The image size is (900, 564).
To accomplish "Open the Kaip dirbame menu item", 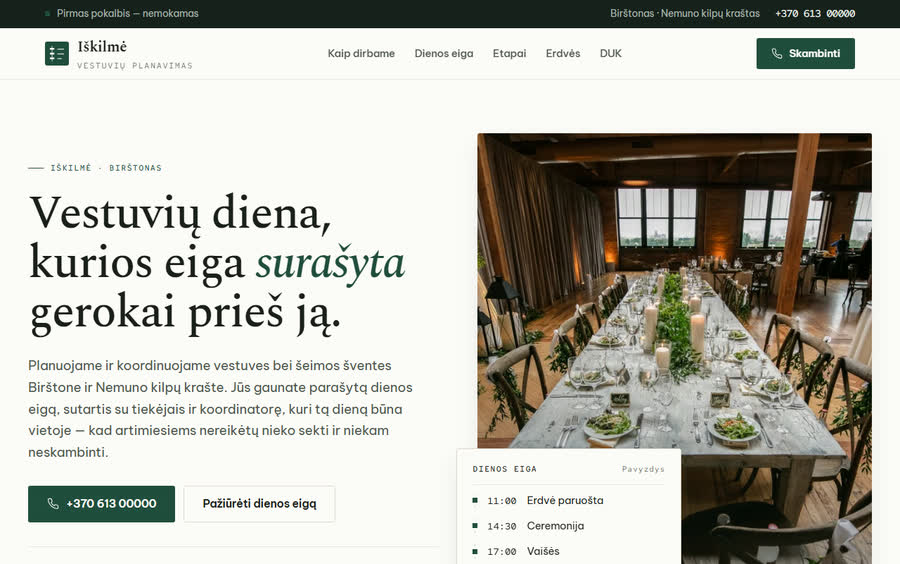I will click(x=361, y=53).
